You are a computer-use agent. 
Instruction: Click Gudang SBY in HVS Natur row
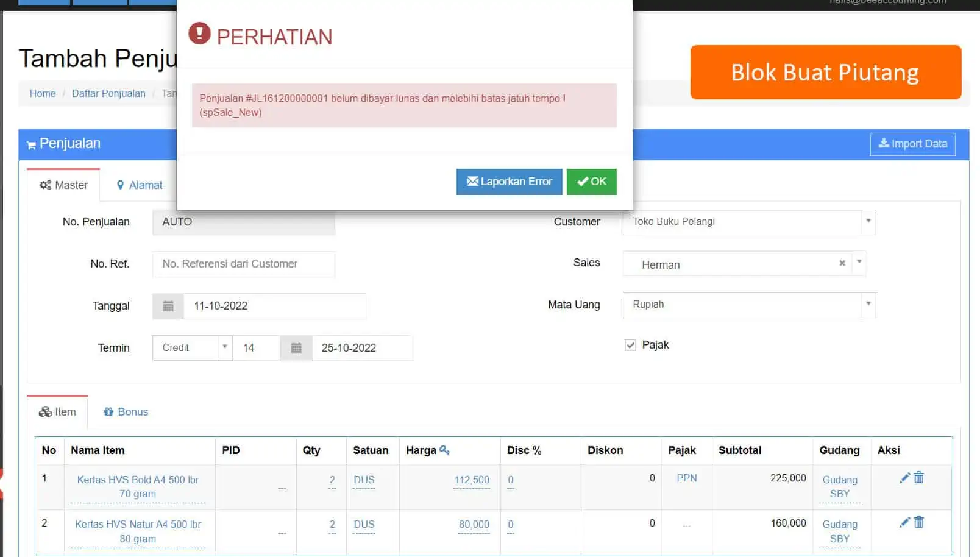pos(839,531)
